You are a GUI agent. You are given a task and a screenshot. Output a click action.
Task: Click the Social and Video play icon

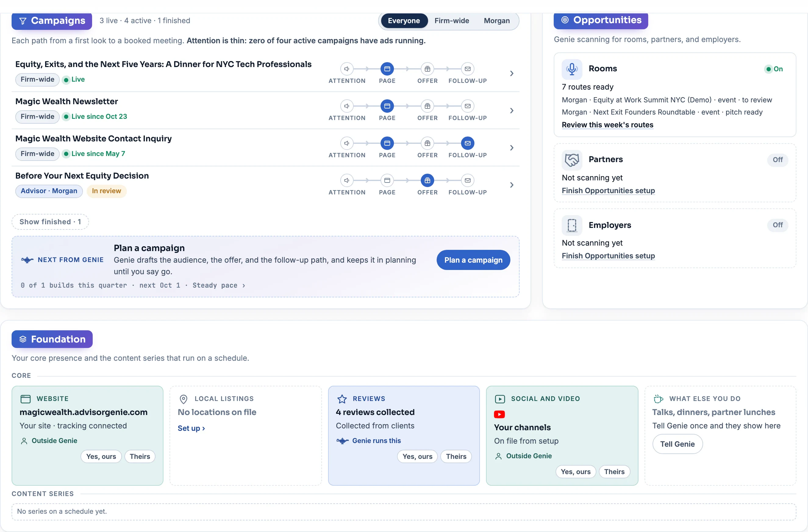(x=500, y=399)
